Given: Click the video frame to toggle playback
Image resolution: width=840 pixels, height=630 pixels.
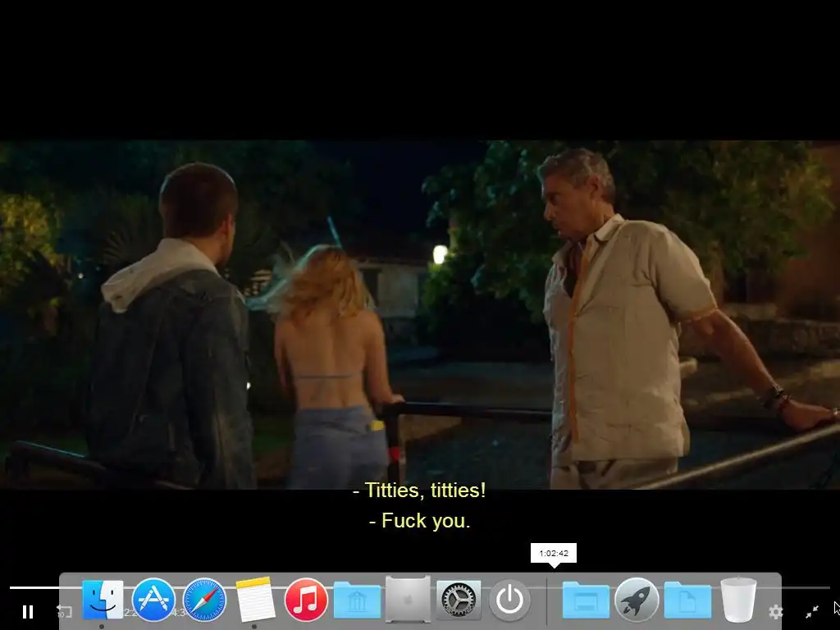Looking at the screenshot, I should 420,314.
